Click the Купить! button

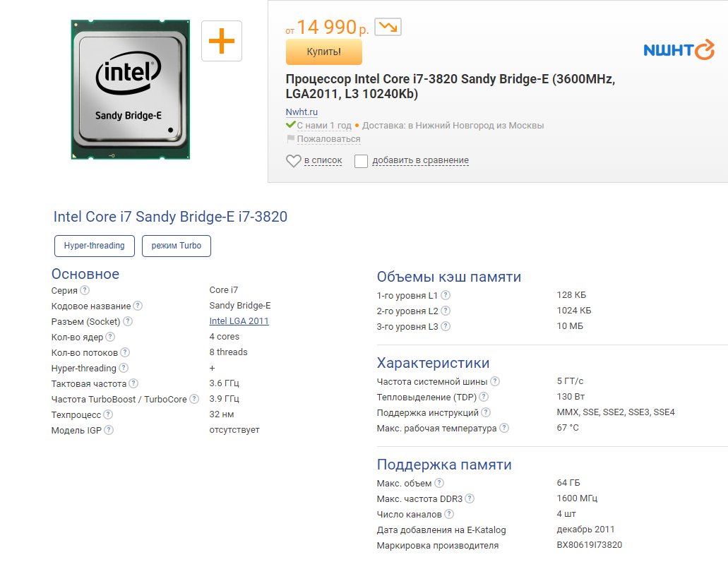click(x=323, y=52)
